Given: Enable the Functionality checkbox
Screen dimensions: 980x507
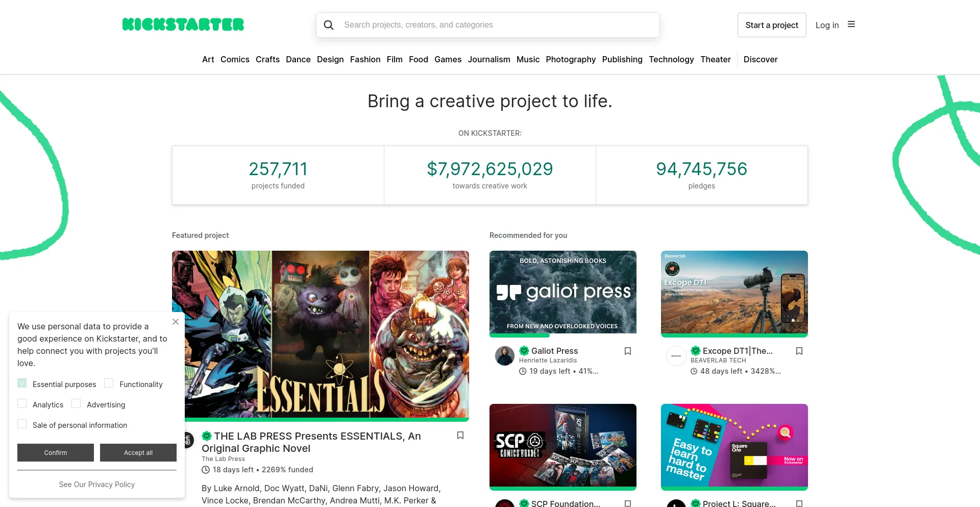Looking at the screenshot, I should pos(109,383).
